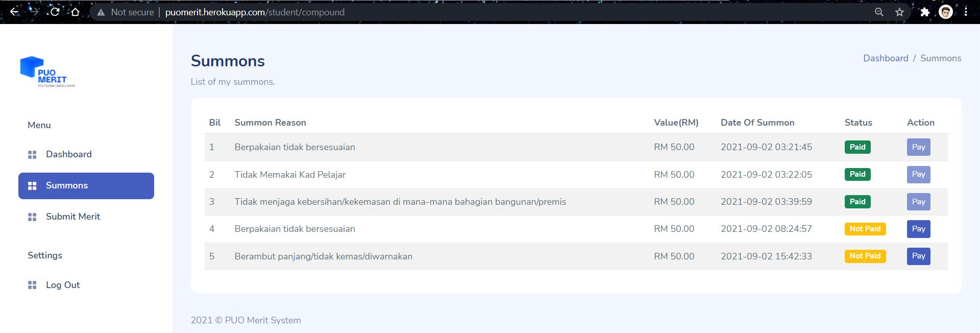Bookmark this page with star icon
Screen dimensions: 980x333
pyautogui.click(x=899, y=12)
